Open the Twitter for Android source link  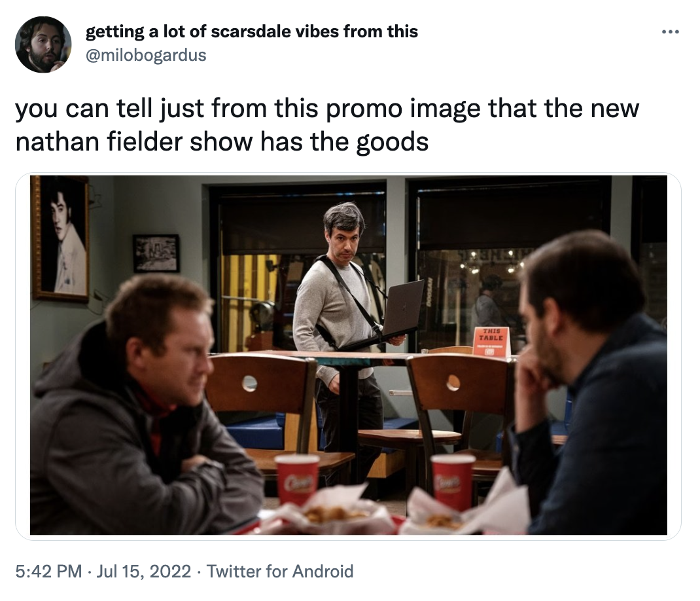[279, 571]
